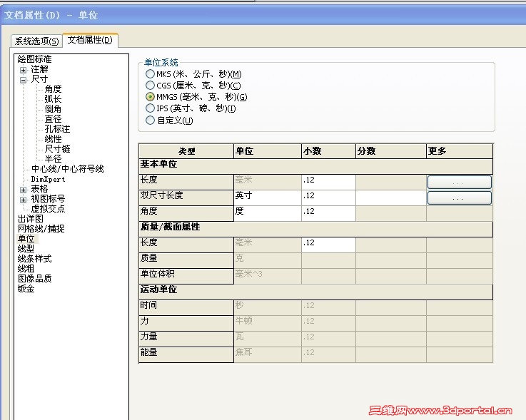Open 出详图 settings
The image size is (526, 420).
click(31, 219)
